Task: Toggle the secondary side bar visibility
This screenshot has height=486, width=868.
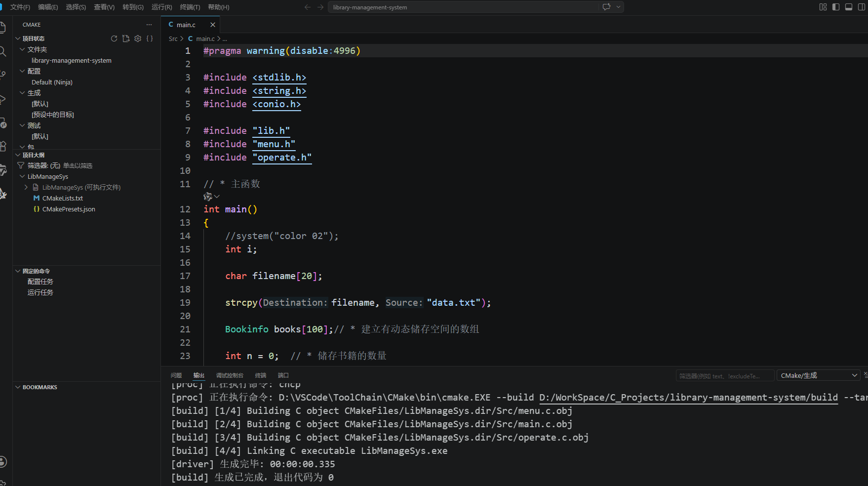Action: 862,7
